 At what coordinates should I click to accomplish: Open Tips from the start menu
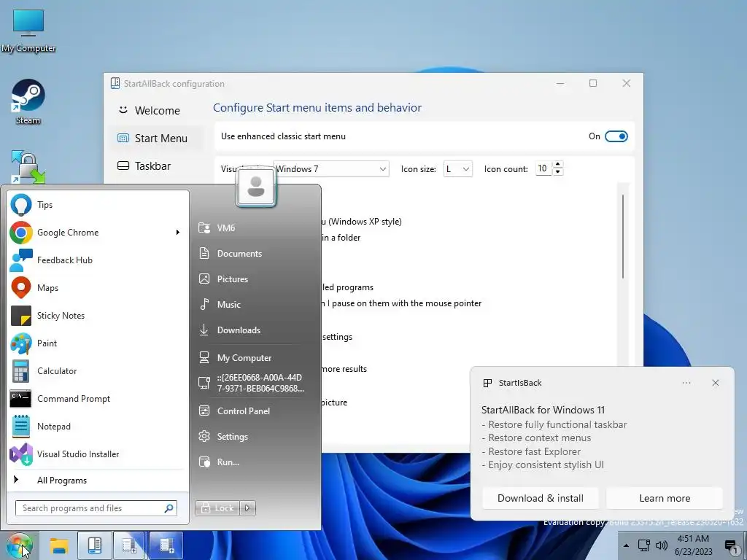pyautogui.click(x=97, y=205)
